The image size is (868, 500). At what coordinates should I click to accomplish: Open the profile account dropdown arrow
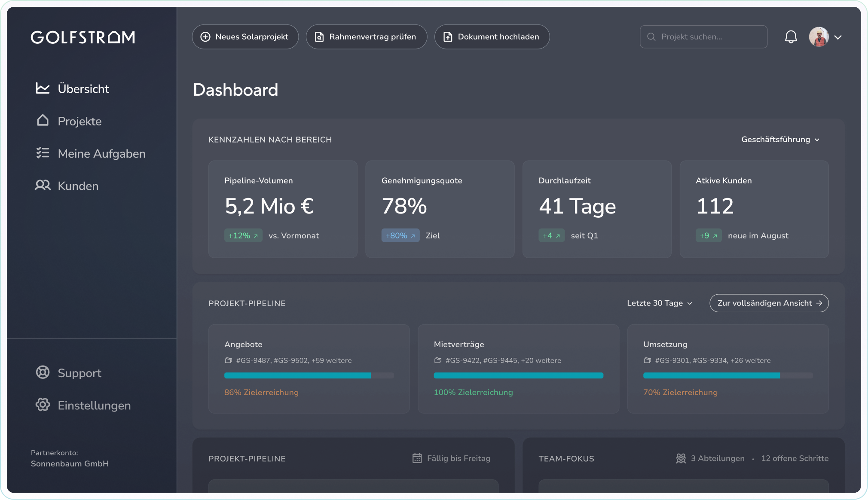838,37
